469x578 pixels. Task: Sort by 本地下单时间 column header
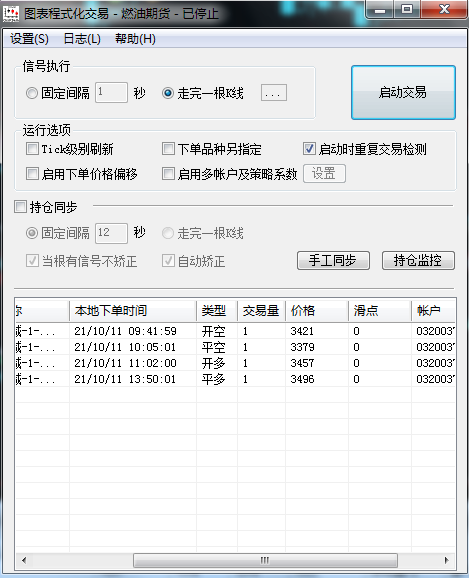133,311
